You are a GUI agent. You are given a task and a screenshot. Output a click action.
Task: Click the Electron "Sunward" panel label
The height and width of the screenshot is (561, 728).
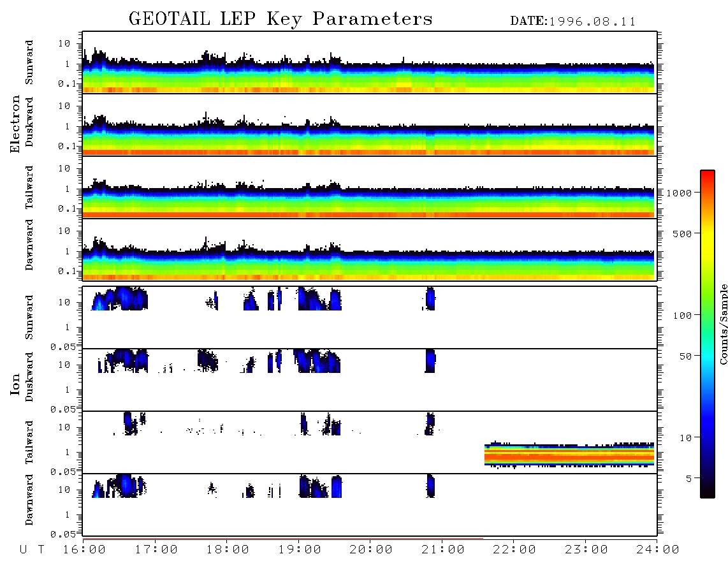pos(29,62)
